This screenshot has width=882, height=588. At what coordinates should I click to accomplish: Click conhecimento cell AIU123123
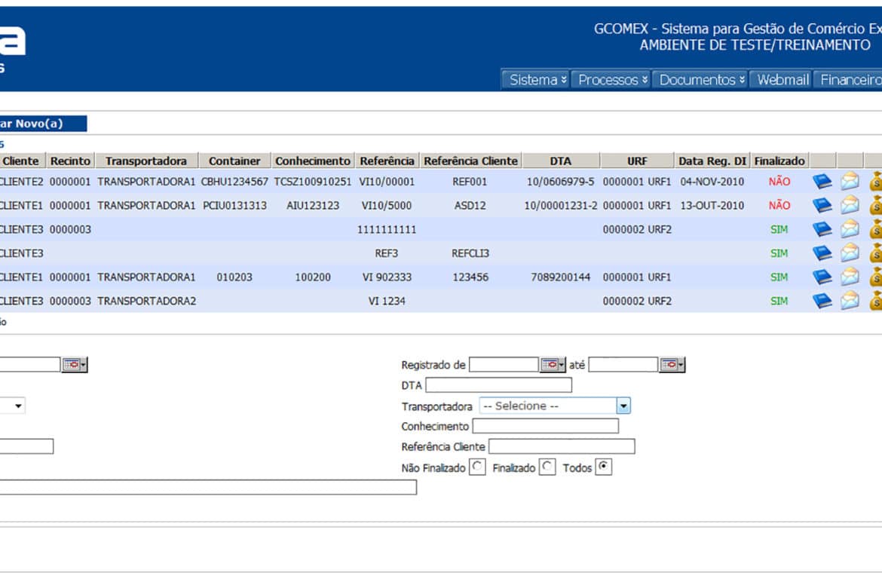pos(313,205)
